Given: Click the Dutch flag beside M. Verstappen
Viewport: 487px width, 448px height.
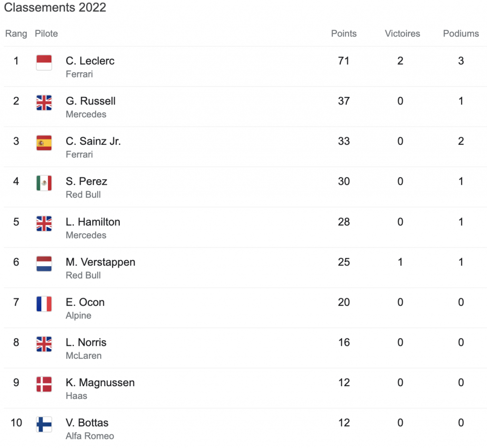Looking at the screenshot, I should pyautogui.click(x=44, y=264).
